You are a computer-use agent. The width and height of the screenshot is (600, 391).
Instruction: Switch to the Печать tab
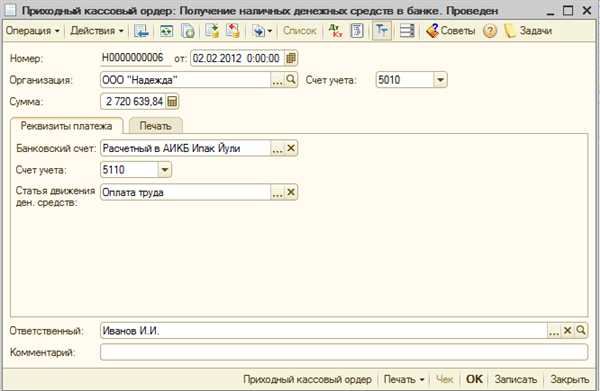tap(155, 126)
